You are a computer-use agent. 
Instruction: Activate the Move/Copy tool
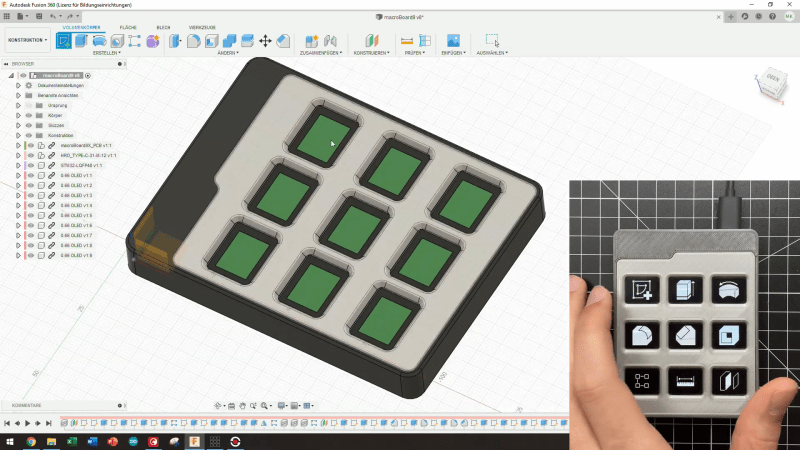tap(265, 41)
